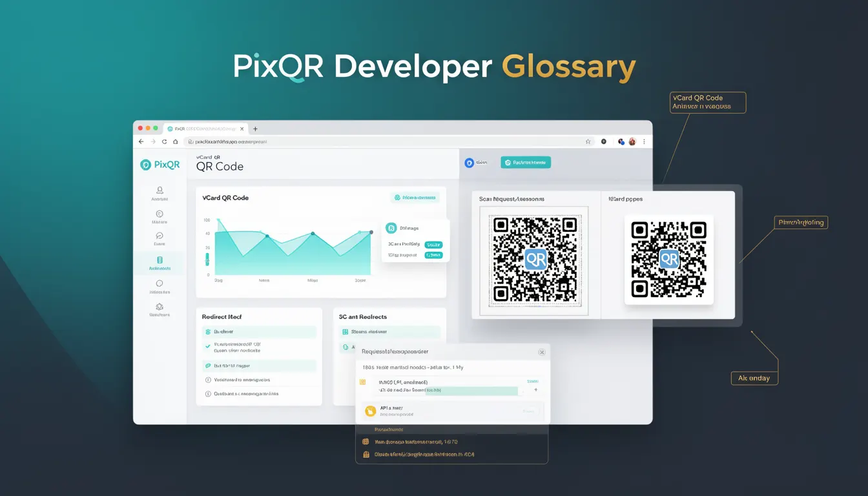Click the browser forward arrow
This screenshot has height=496, width=868.
(153, 141)
